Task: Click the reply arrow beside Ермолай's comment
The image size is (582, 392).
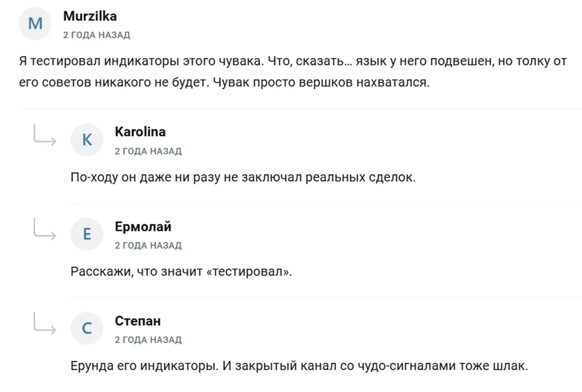Action: coord(44,229)
